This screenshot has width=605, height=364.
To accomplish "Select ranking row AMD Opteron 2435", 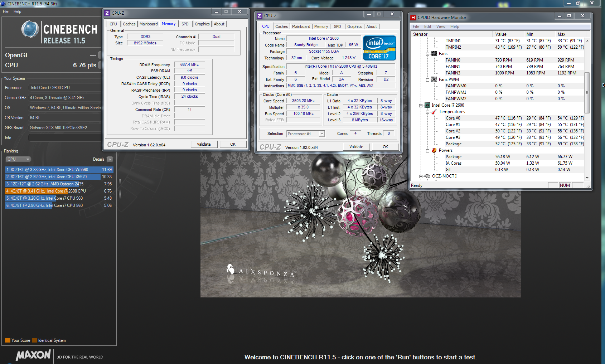I will 59,184.
